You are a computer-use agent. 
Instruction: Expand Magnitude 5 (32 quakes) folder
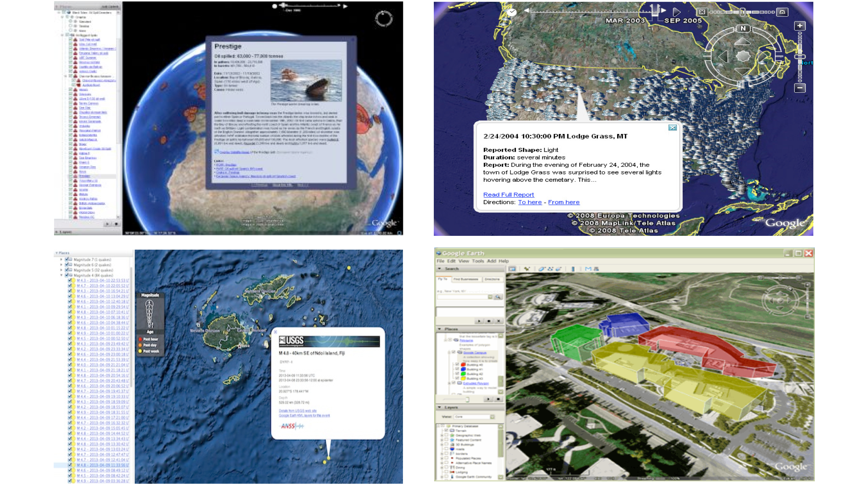(x=61, y=270)
